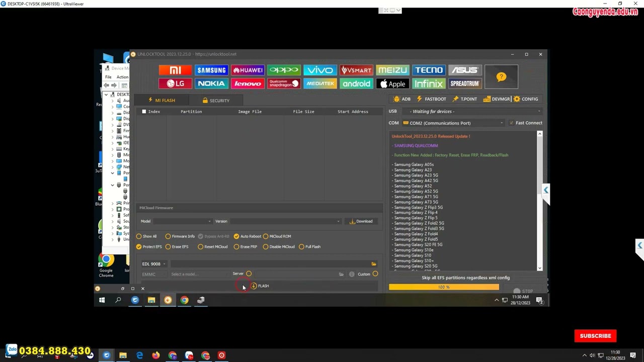Image resolution: width=644 pixels, height=362 pixels.
Task: Click the Download firmware button
Action: tap(361, 221)
